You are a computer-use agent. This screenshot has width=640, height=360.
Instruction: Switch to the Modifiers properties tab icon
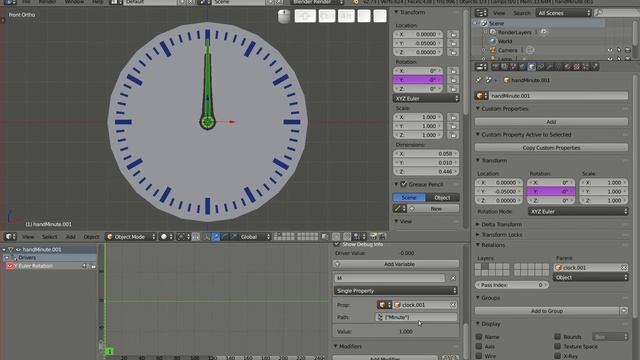coord(549,67)
